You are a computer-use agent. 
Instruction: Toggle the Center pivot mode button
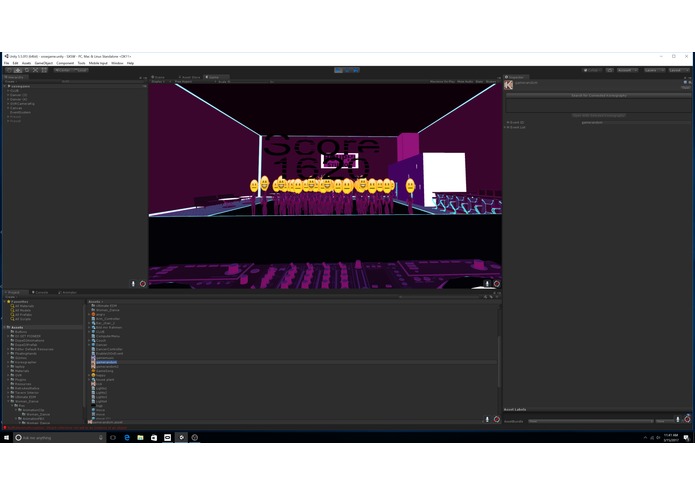(63, 70)
